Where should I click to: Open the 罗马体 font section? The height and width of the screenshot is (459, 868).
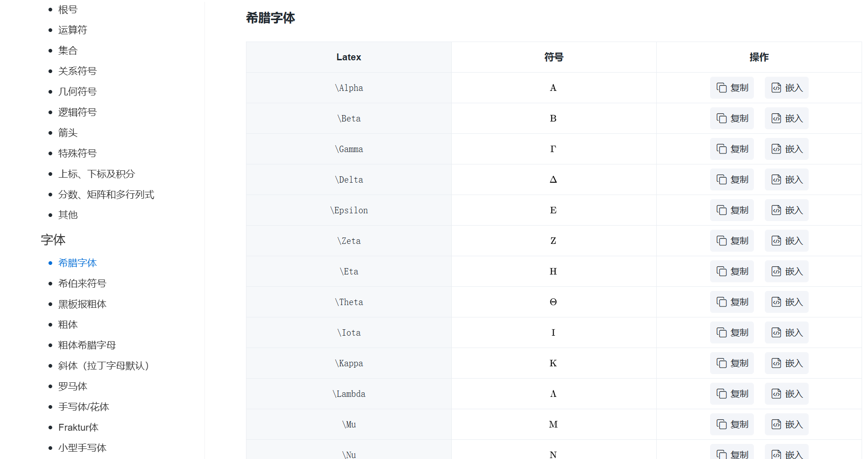(x=73, y=386)
